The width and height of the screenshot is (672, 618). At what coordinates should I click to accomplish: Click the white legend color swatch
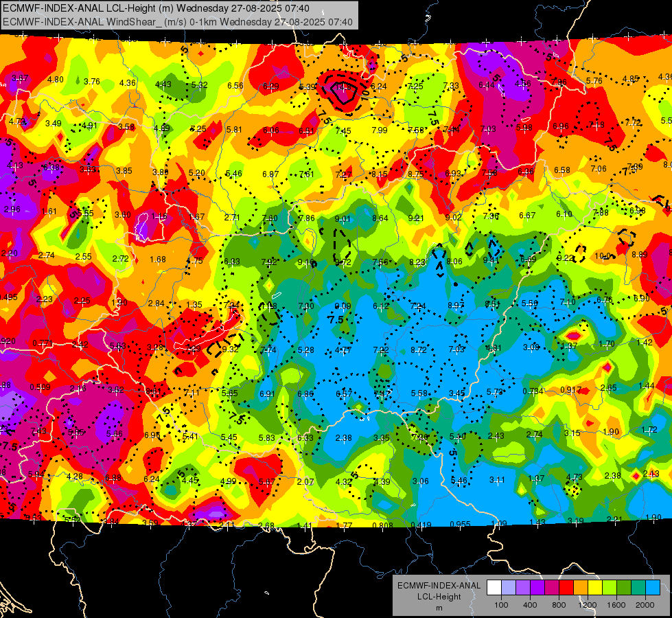tap(494, 588)
